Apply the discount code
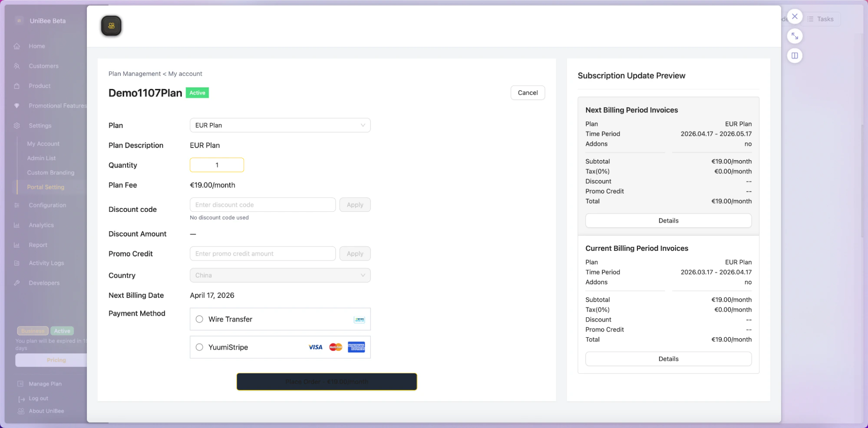The width and height of the screenshot is (868, 428). coord(355,205)
